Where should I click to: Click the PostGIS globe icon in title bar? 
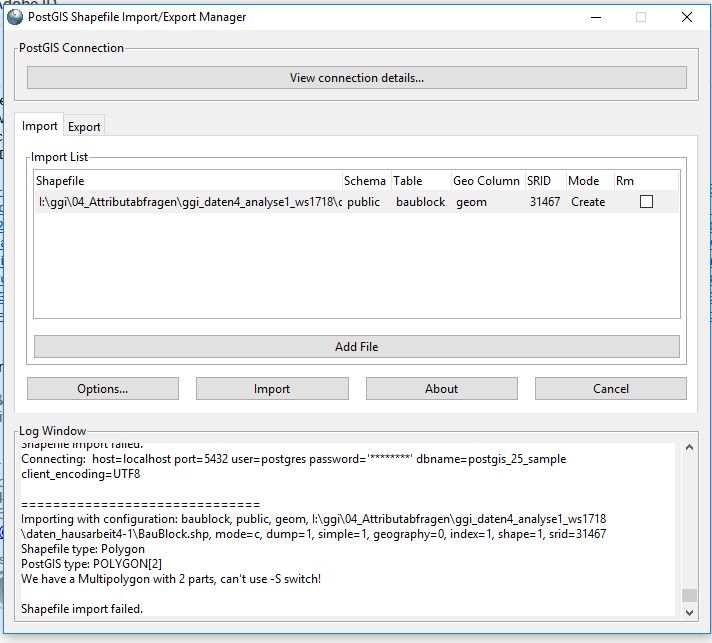(15, 17)
